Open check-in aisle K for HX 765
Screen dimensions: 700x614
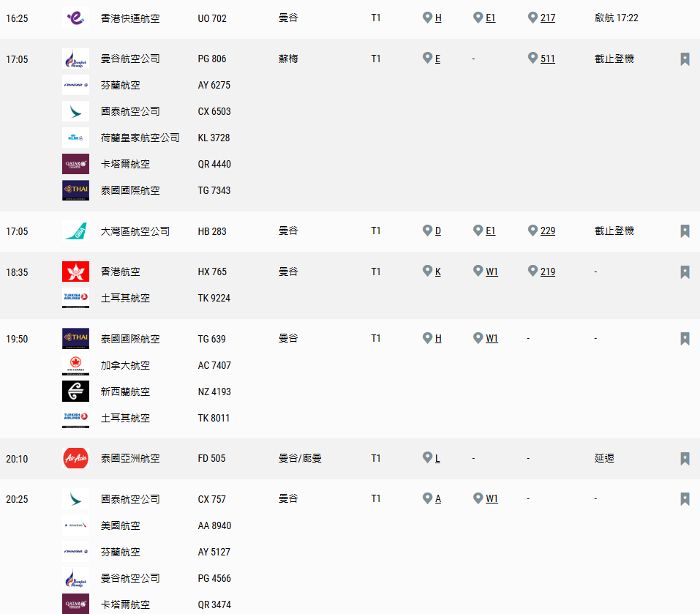[x=437, y=272]
